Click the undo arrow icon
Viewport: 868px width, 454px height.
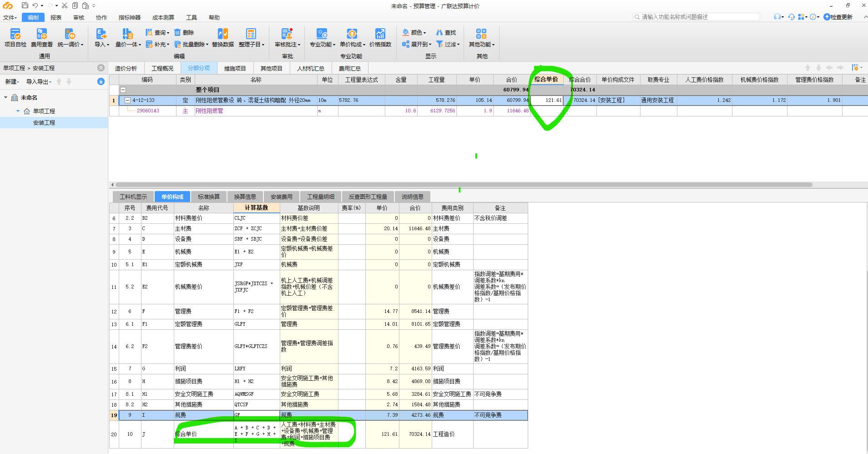coord(35,5)
